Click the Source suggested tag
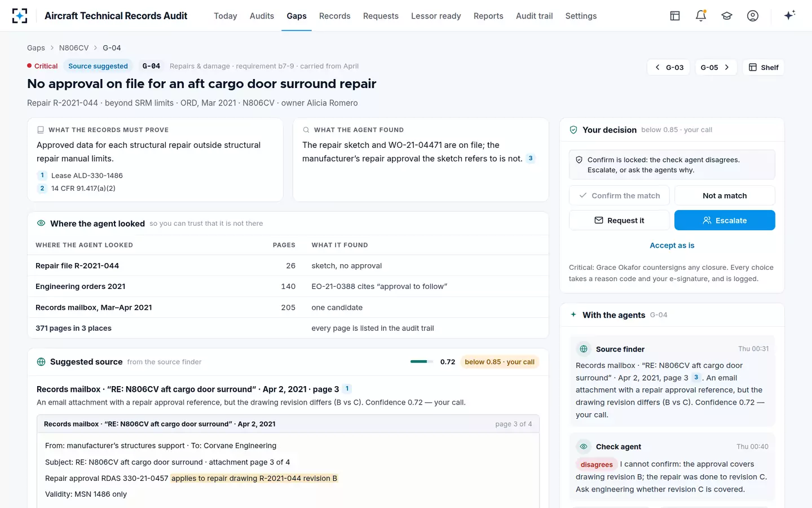This screenshot has height=508, width=812. click(98, 66)
